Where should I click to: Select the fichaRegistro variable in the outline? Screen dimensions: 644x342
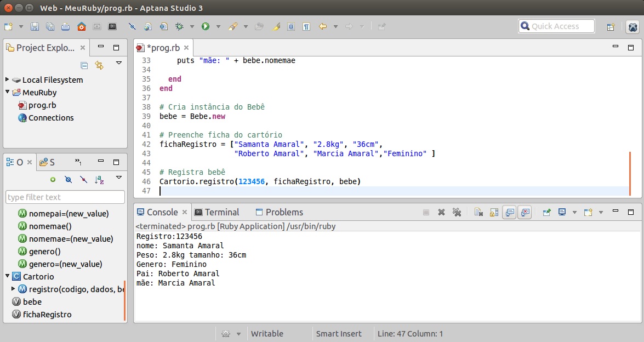tap(47, 315)
